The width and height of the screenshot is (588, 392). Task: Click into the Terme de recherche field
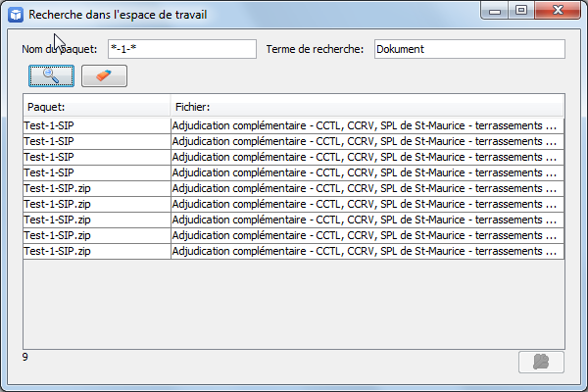coord(469,49)
